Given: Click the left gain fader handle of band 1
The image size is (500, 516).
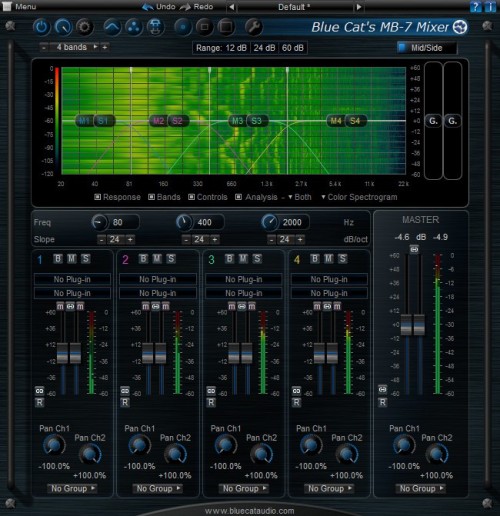Looking at the screenshot, I should coord(62,353).
